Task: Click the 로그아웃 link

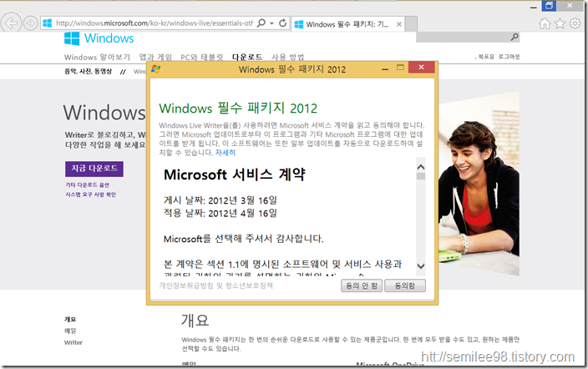Action: (509, 57)
